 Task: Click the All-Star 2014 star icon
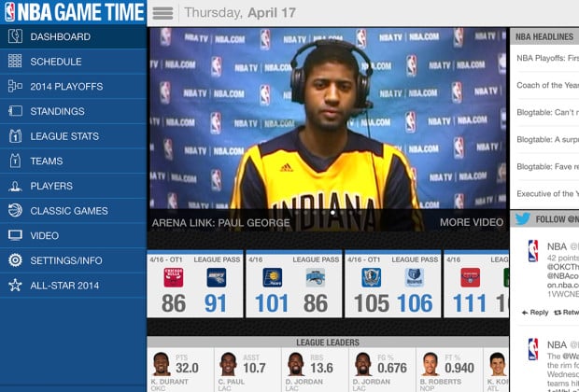coord(15,285)
